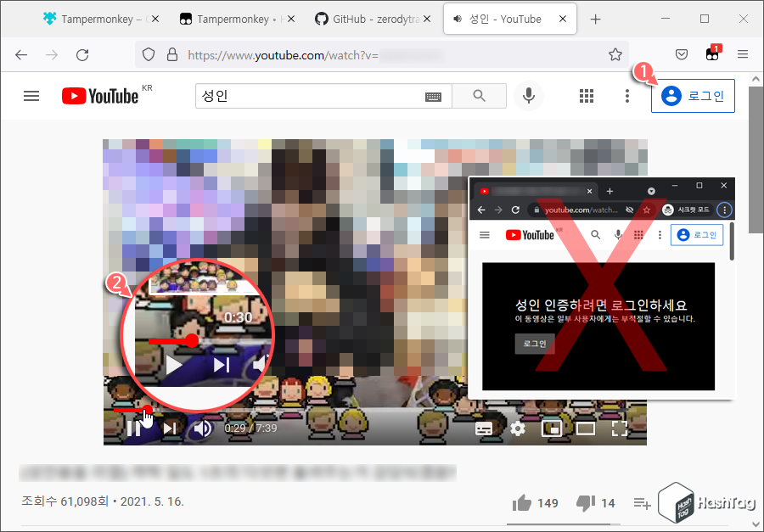Click the 로그인 sign-in button
Viewport: 764px width, 532px height.
coord(694,96)
